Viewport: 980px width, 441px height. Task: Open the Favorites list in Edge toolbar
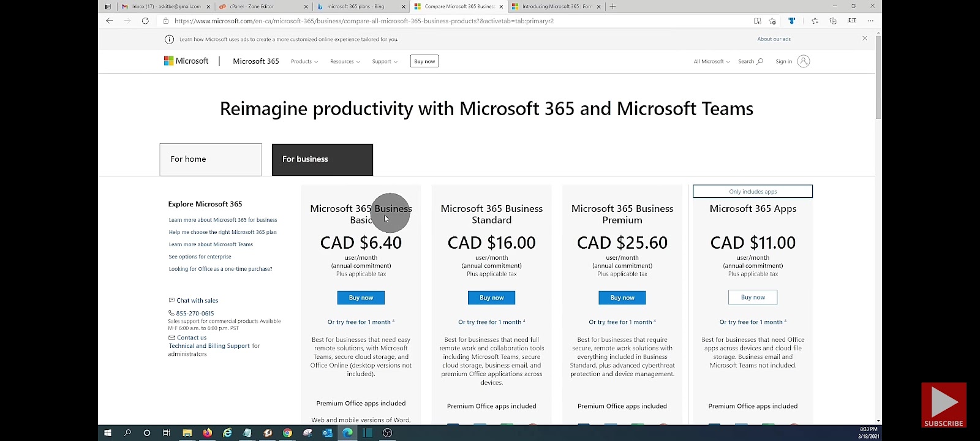815,21
